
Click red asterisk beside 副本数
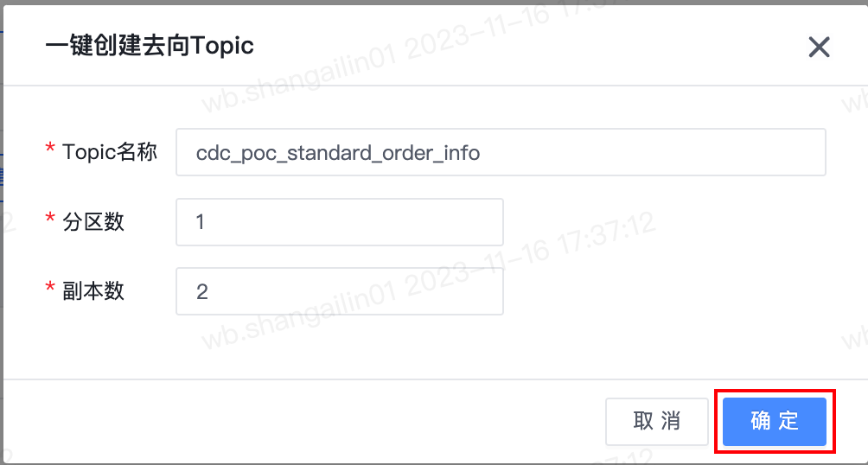[x=50, y=287]
